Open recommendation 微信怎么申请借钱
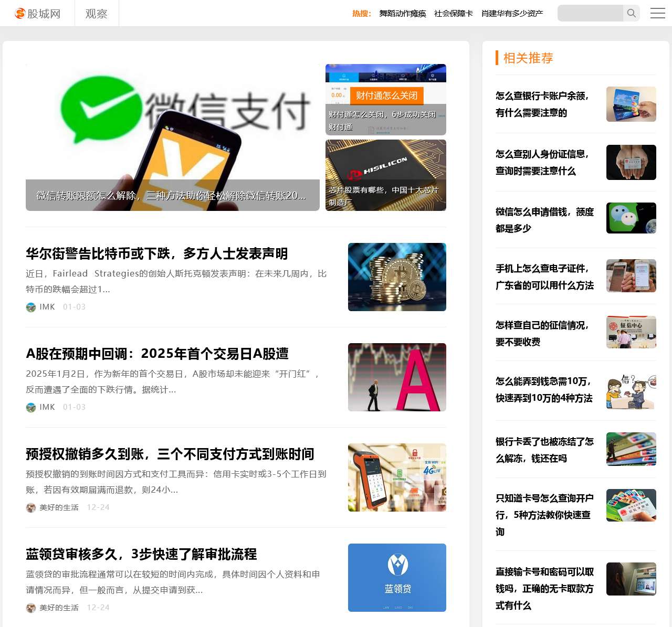The width and height of the screenshot is (672, 627). click(545, 220)
